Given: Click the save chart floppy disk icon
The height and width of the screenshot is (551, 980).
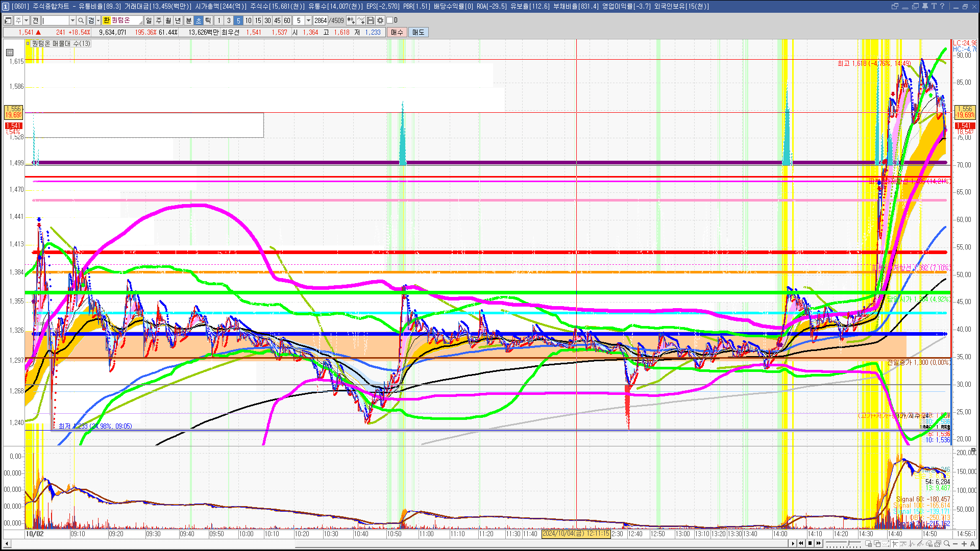Looking at the screenshot, I should 371,20.
